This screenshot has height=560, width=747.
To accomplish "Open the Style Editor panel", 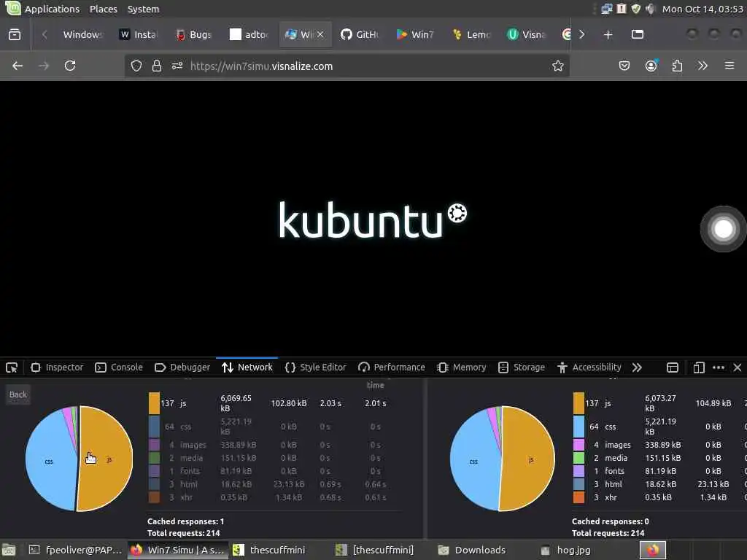I will [315, 367].
